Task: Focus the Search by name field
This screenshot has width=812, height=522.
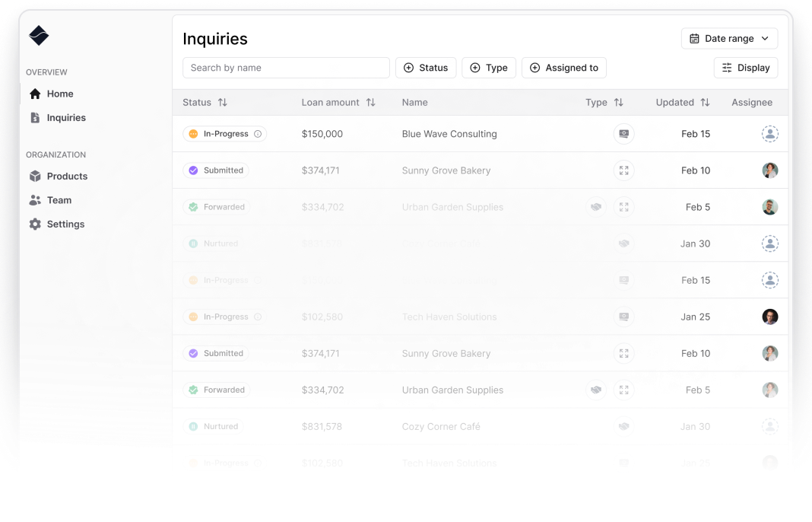Action: coord(286,68)
